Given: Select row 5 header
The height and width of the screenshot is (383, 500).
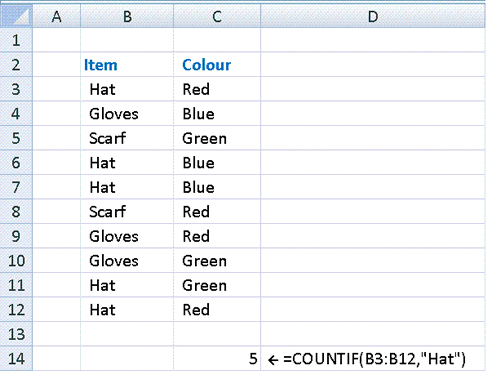Looking at the screenshot, I should pos(16,138).
